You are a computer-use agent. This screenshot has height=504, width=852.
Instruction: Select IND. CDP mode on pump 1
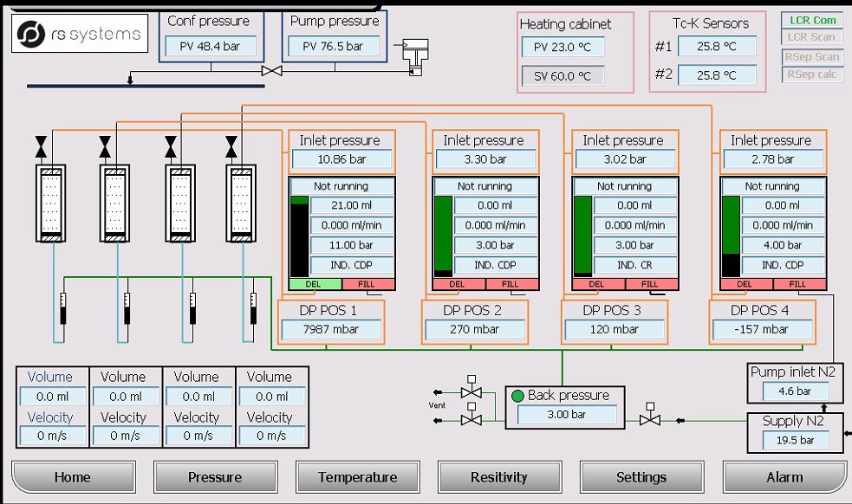352,265
